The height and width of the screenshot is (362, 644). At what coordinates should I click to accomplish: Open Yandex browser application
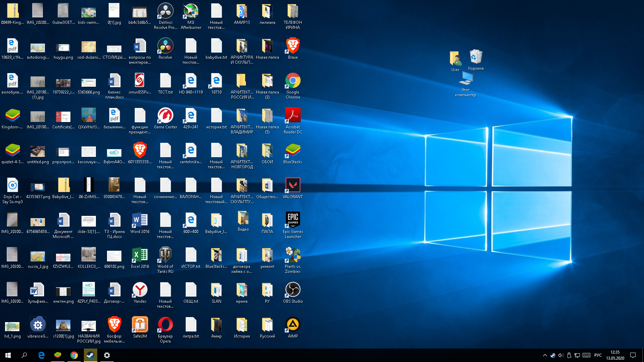tap(139, 290)
